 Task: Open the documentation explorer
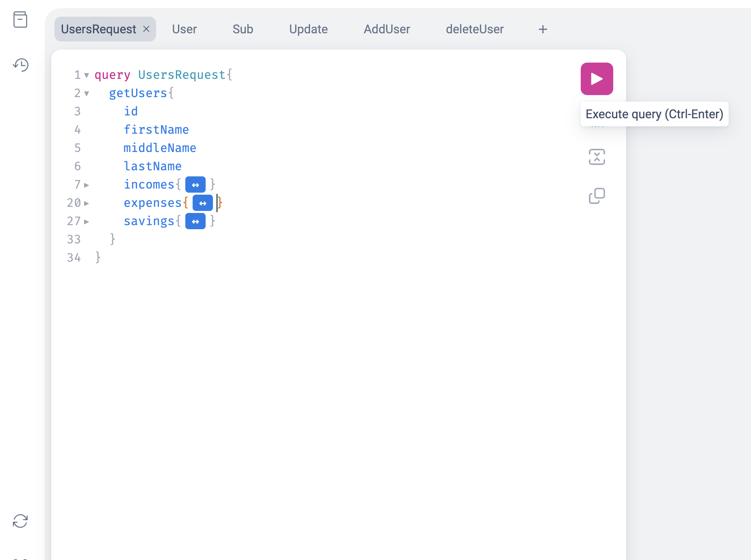pos(20,20)
